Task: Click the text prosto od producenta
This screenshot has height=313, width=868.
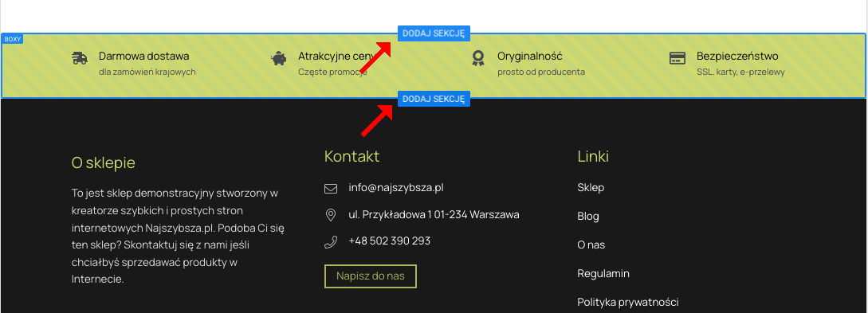Action: 541,72
